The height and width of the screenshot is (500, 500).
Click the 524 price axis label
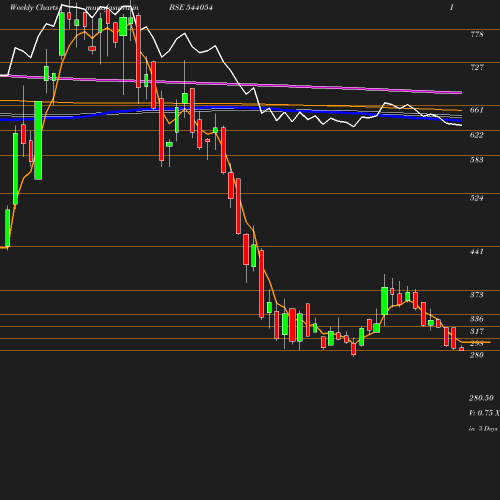[x=477, y=198]
